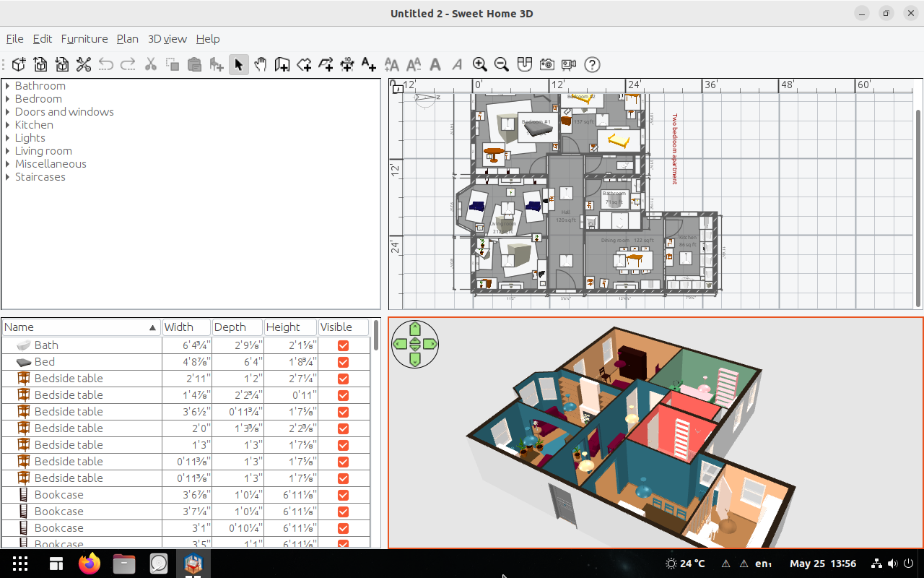Click the Cut scissors icon

[151, 64]
